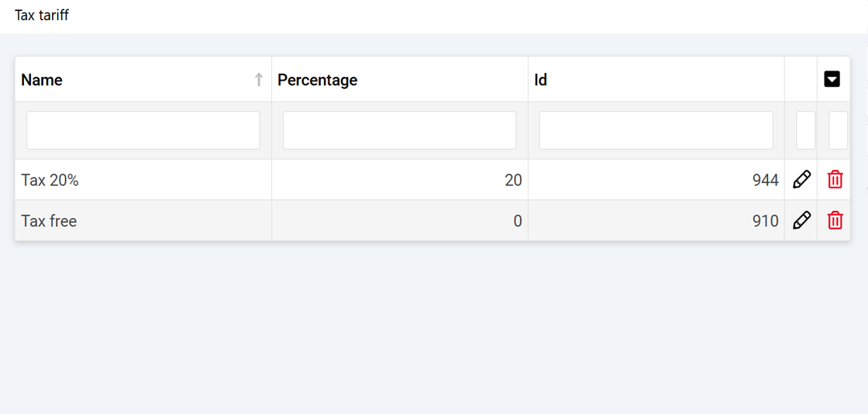The height and width of the screenshot is (414, 868).
Task: Delete the Tax free row
Action: point(835,221)
